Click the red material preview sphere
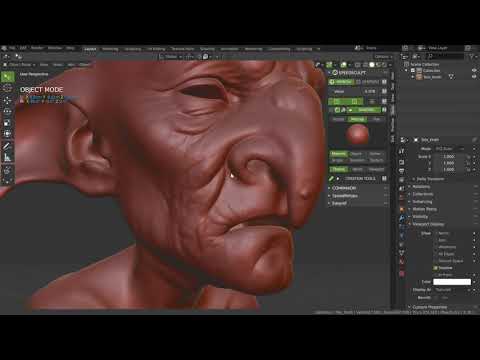 (x=357, y=135)
